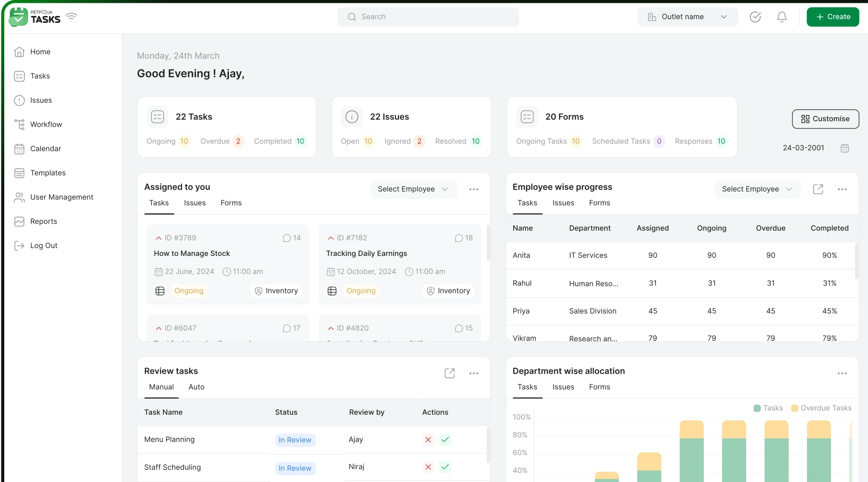Switch to Issues tab in Assigned to you
The width and height of the screenshot is (868, 482).
click(195, 203)
